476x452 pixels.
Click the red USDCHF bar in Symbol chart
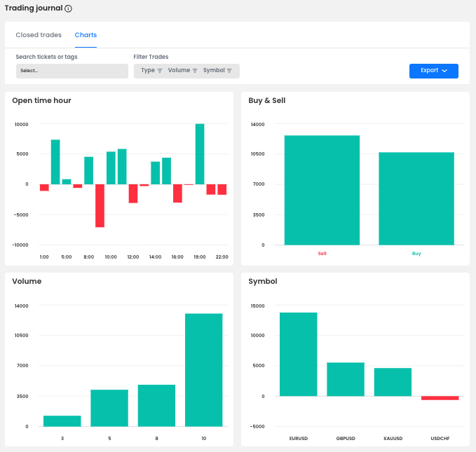tap(440, 398)
